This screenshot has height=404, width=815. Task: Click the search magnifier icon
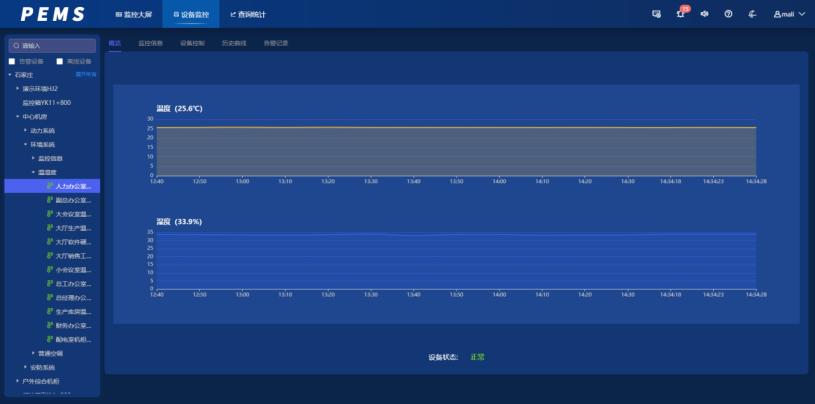17,46
